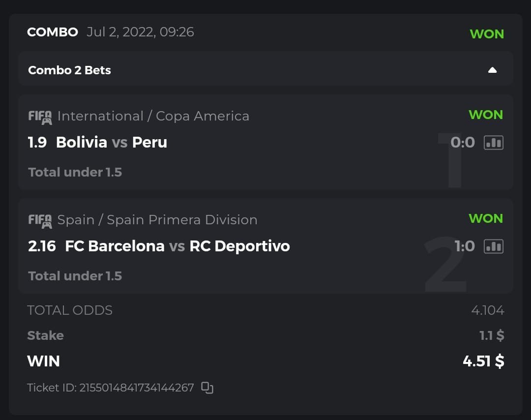Open the Spain Primera Division league link
Image resolution: width=531 pixels, height=420 pixels.
[157, 220]
